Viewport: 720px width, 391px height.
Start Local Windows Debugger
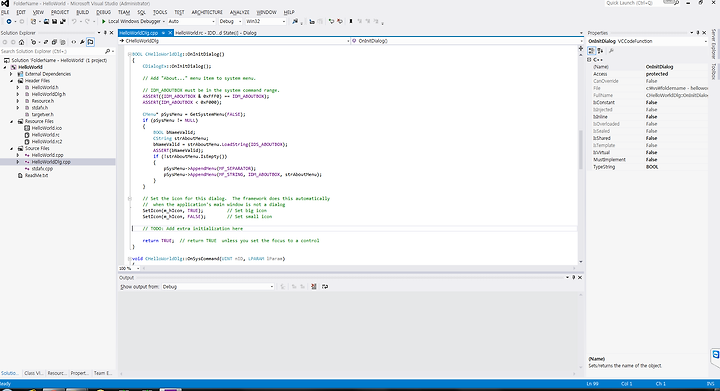pos(131,22)
